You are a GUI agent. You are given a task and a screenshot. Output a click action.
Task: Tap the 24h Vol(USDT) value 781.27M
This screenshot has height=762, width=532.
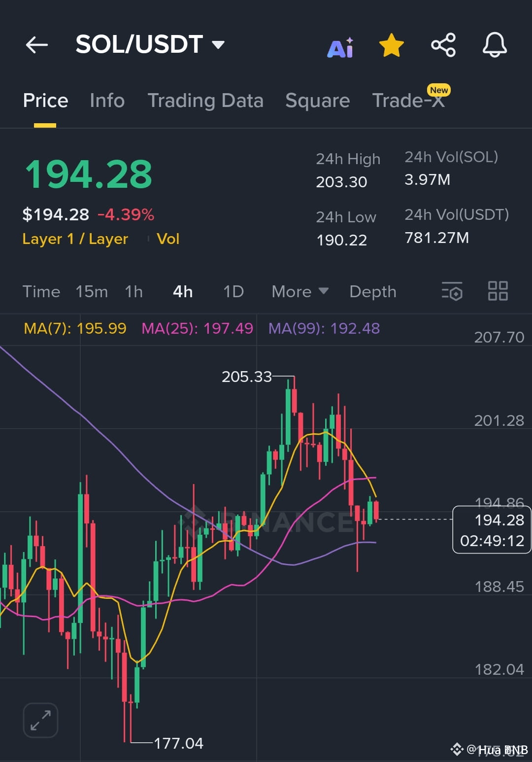point(436,238)
